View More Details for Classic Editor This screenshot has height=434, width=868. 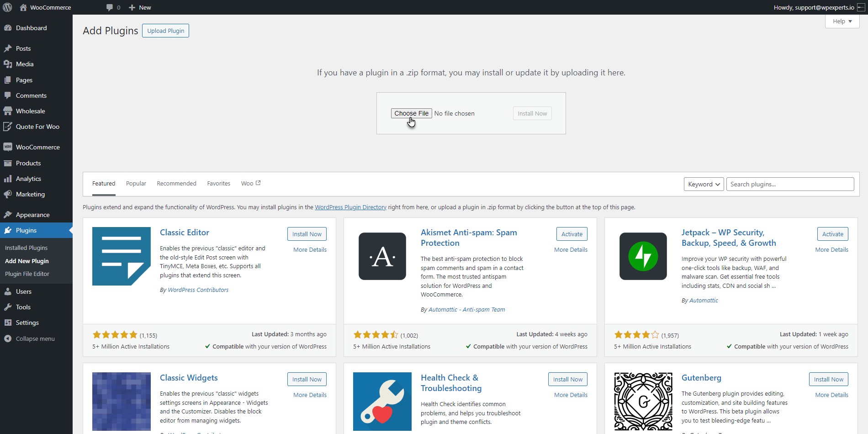[310, 250]
